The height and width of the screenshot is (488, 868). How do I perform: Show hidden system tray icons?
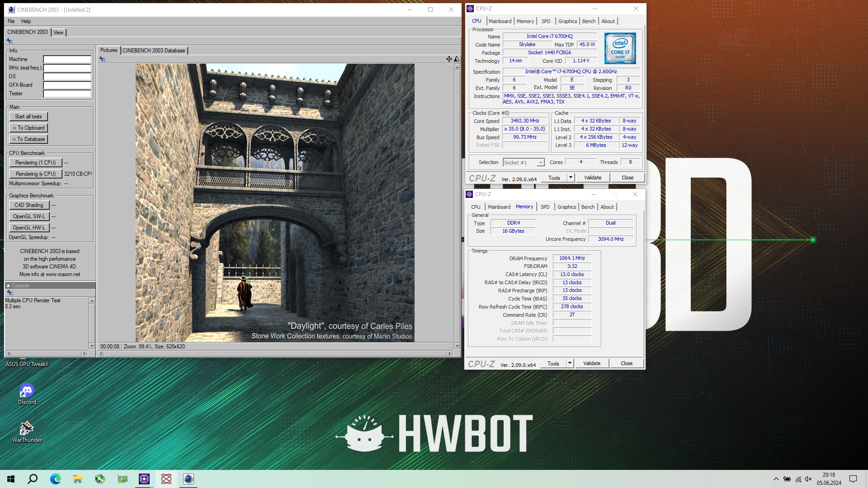776,479
